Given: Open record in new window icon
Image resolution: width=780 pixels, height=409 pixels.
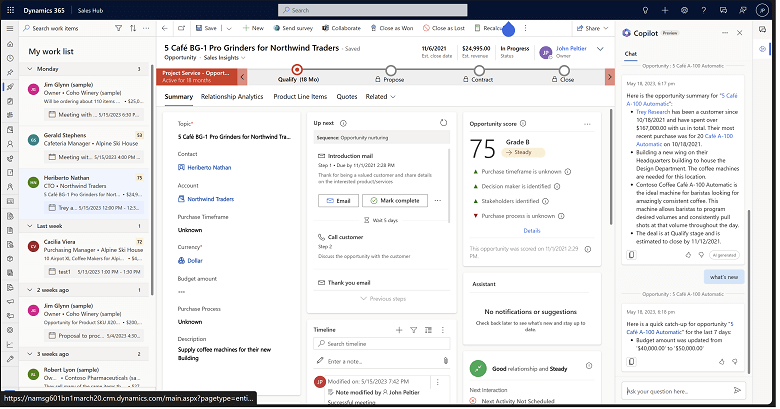Looking at the screenshot, I should (182, 28).
